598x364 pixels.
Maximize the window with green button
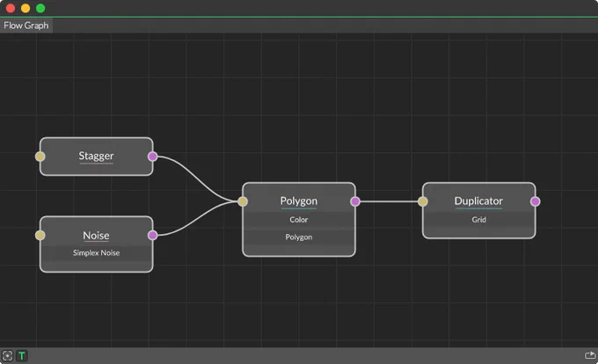(40, 8)
